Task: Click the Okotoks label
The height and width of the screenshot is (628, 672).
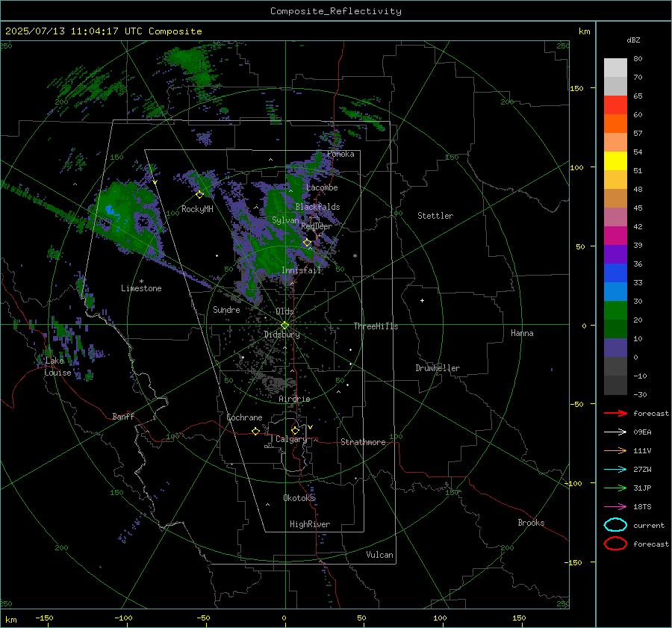Action: click(299, 497)
